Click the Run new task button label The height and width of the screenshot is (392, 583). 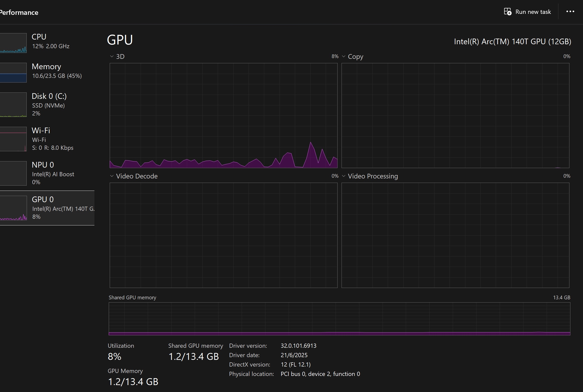tap(533, 12)
